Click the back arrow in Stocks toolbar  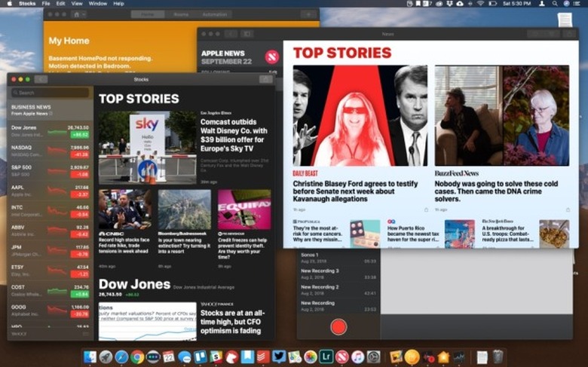[41, 79]
